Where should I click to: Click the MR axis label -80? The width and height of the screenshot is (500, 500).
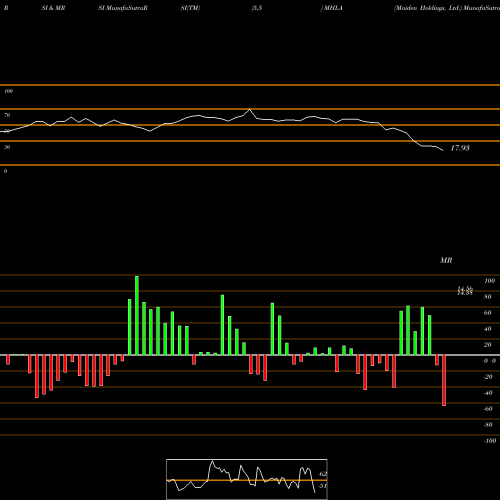[x=488, y=425]
